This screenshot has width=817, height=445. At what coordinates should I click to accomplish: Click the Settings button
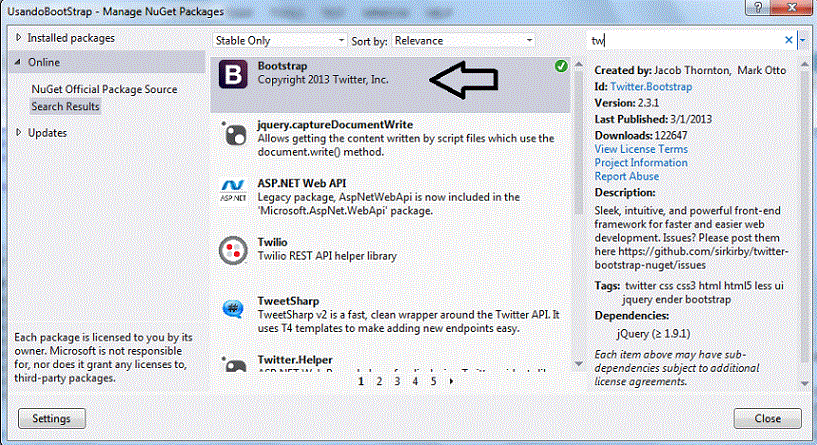tap(52, 418)
